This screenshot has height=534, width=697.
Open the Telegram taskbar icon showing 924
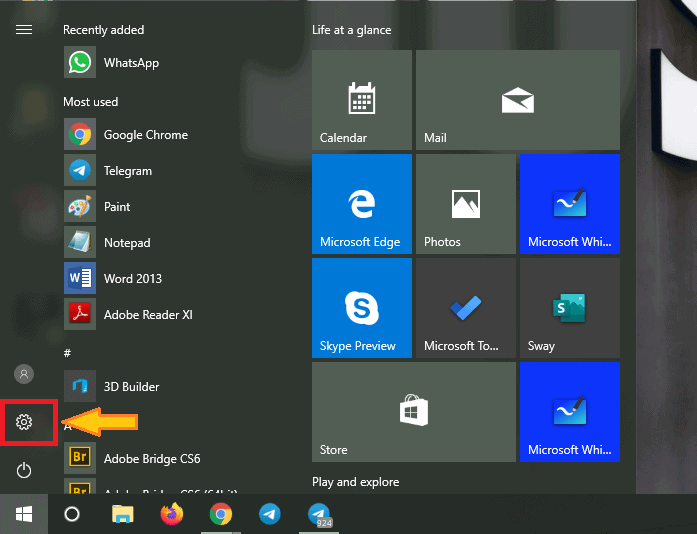[319, 514]
